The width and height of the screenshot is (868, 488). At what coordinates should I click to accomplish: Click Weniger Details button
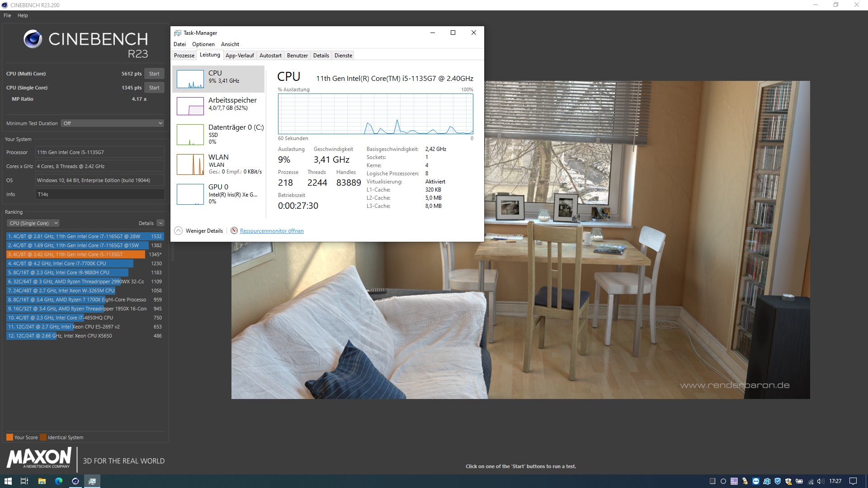(199, 230)
